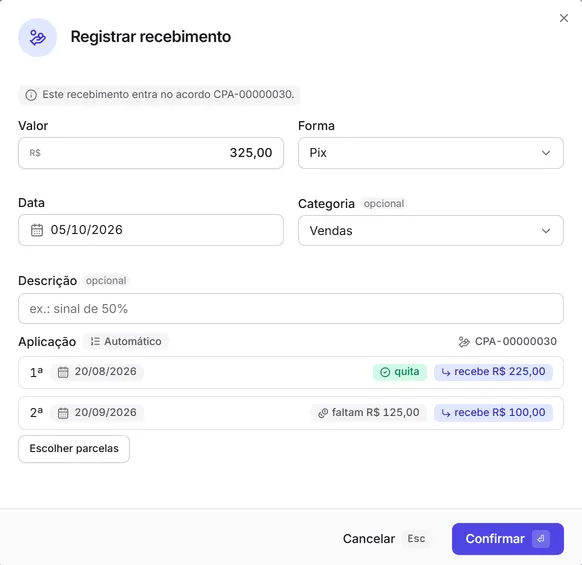
Task: Toggle the Automático application mode chip
Action: click(x=126, y=341)
